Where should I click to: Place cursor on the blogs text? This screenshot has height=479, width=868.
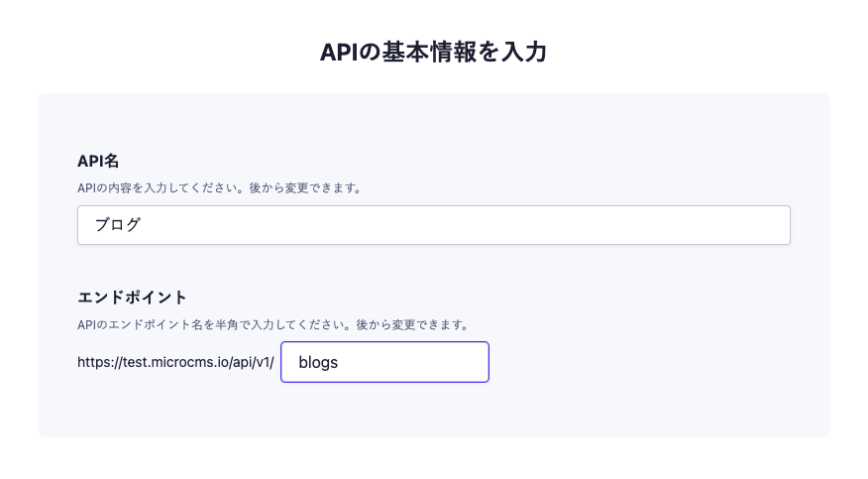318,363
